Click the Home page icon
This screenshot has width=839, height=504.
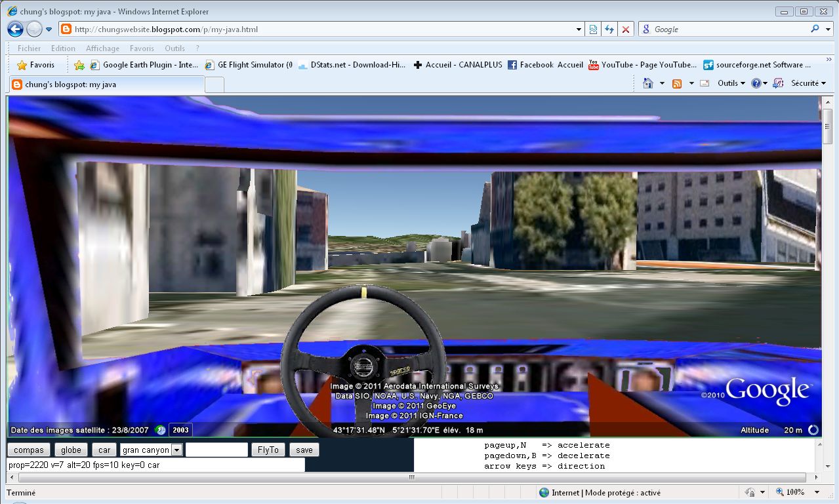pyautogui.click(x=648, y=83)
